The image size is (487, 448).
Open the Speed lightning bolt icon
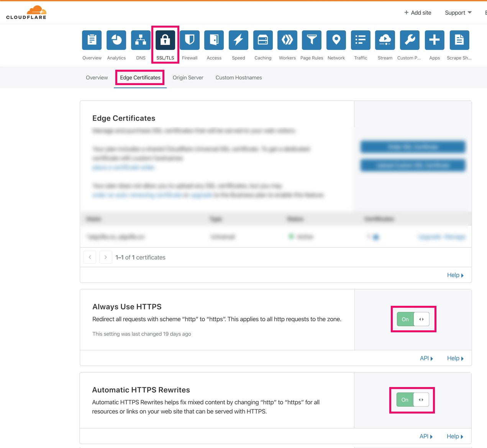[238, 40]
